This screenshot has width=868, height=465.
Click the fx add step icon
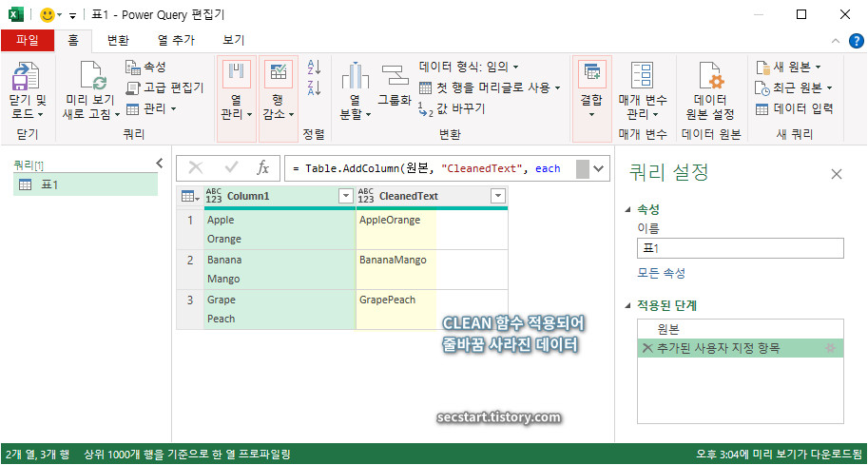point(263,167)
